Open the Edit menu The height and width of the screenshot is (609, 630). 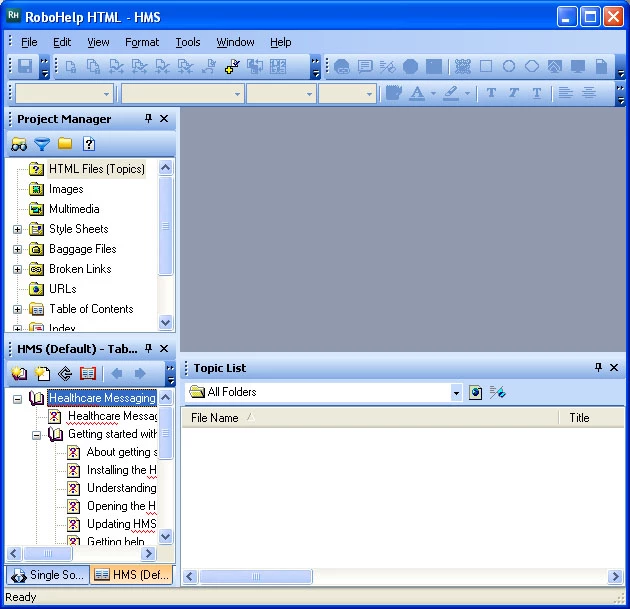[62, 42]
